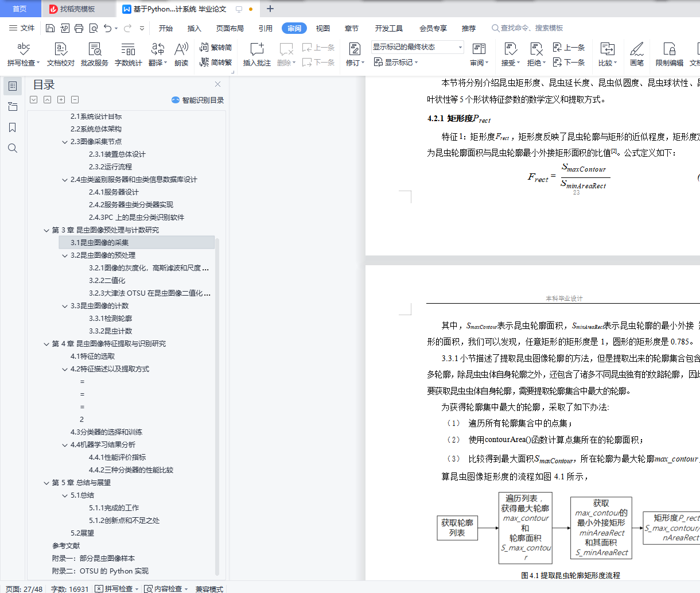The width and height of the screenshot is (700, 593).
Task: Select the bookmark icon in sidebar
Action: coord(13,127)
